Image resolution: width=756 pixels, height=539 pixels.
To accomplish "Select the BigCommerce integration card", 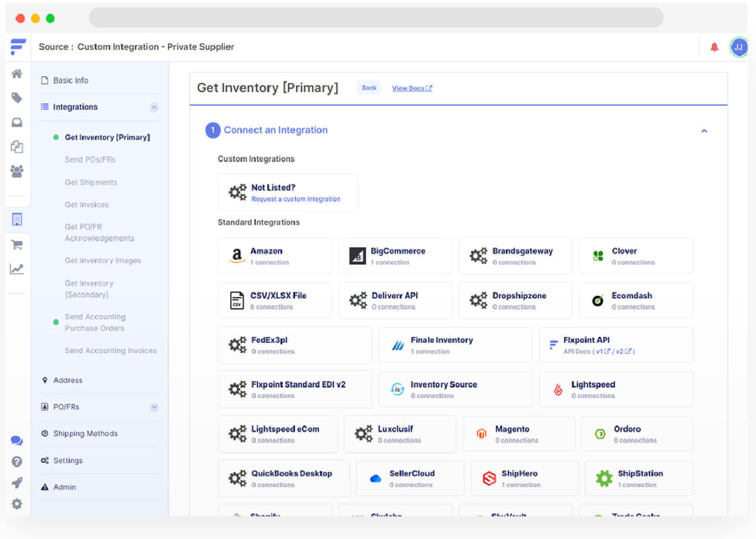I will 395,256.
